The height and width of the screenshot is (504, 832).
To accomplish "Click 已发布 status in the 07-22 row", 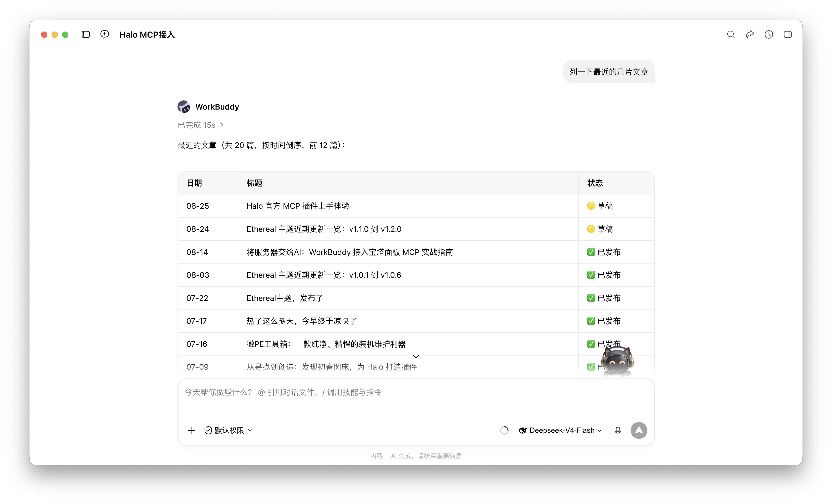I will pos(604,298).
